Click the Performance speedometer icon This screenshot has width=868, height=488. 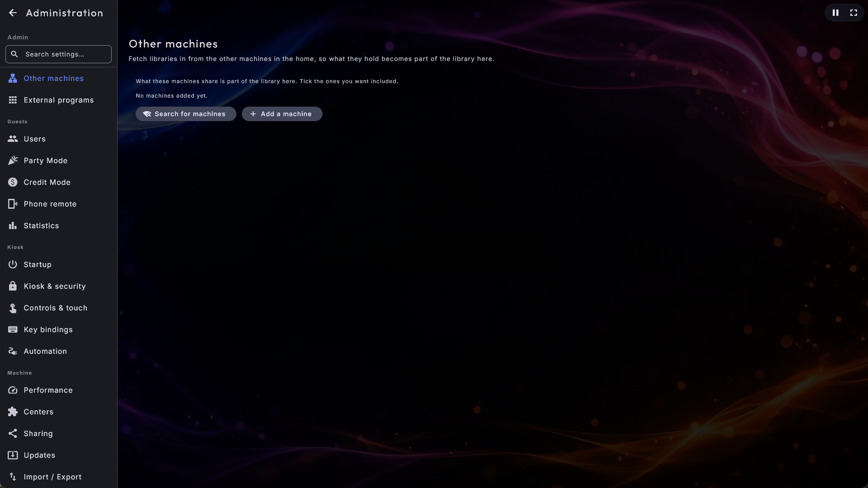pyautogui.click(x=13, y=390)
